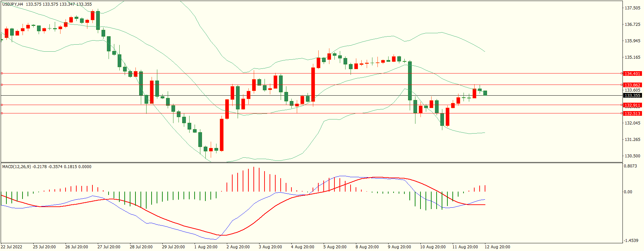Click the 9 Aug 20:00 time label
This screenshot has height=251, width=644.
click(x=399, y=247)
